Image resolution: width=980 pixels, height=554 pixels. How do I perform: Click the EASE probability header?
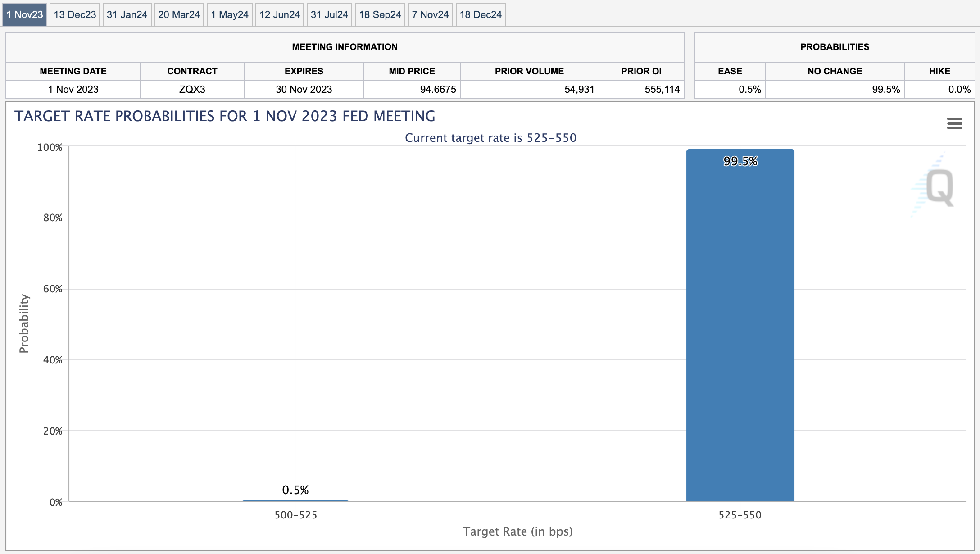point(730,71)
